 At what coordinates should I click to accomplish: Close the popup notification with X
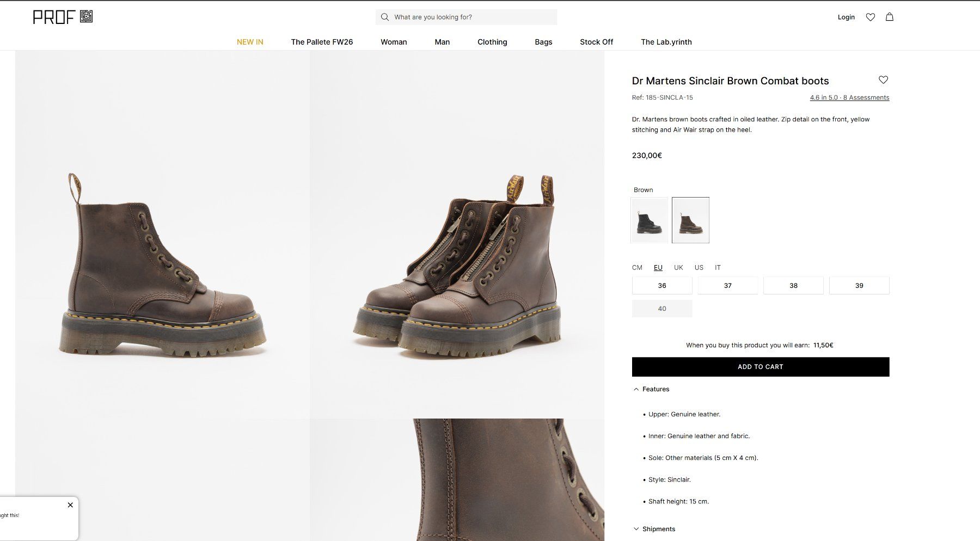70,505
